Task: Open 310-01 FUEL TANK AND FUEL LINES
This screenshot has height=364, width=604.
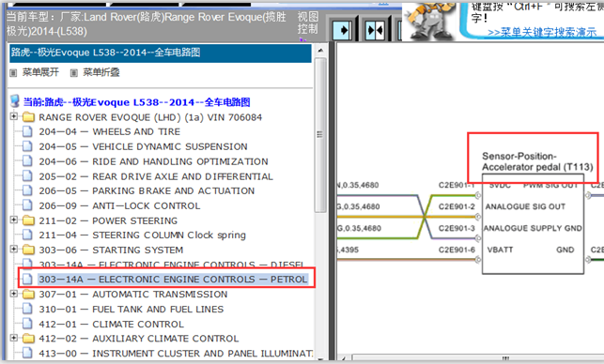Action: click(131, 310)
